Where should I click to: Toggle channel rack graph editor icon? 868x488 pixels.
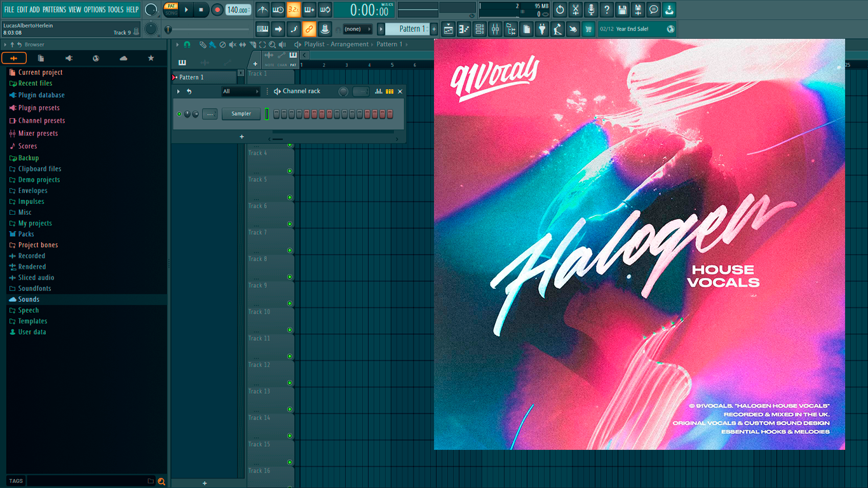pos(379,91)
